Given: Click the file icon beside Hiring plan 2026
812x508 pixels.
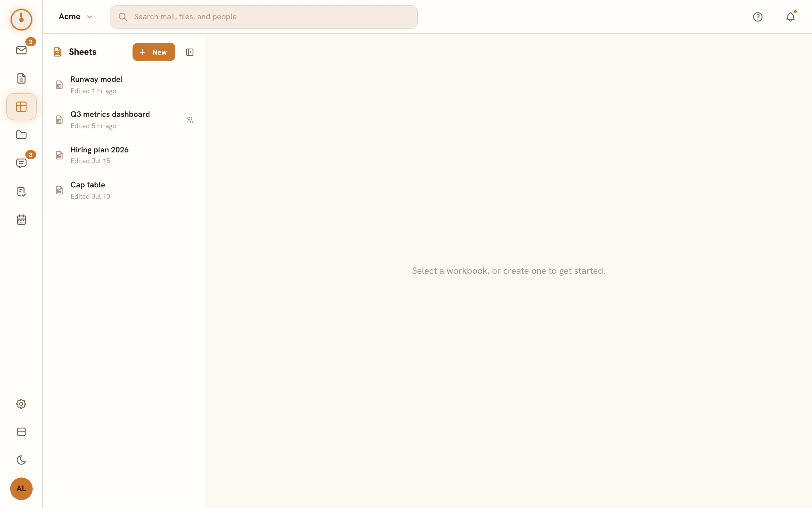Looking at the screenshot, I should coord(59,155).
